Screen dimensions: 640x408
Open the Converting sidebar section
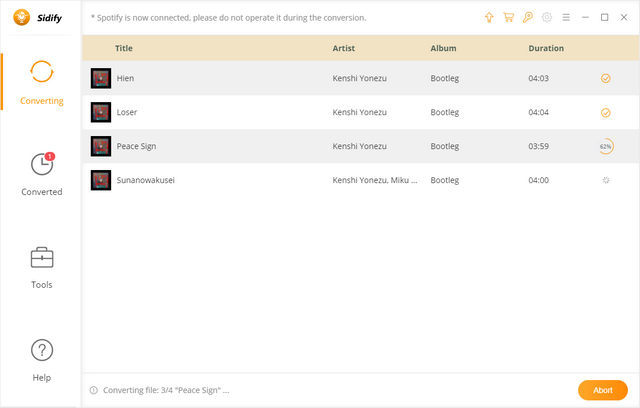(x=42, y=82)
